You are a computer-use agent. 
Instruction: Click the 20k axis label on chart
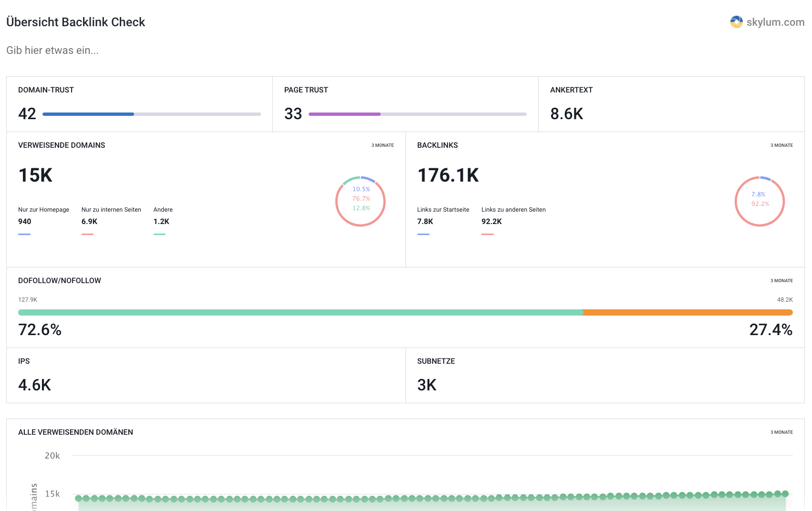[x=52, y=456]
